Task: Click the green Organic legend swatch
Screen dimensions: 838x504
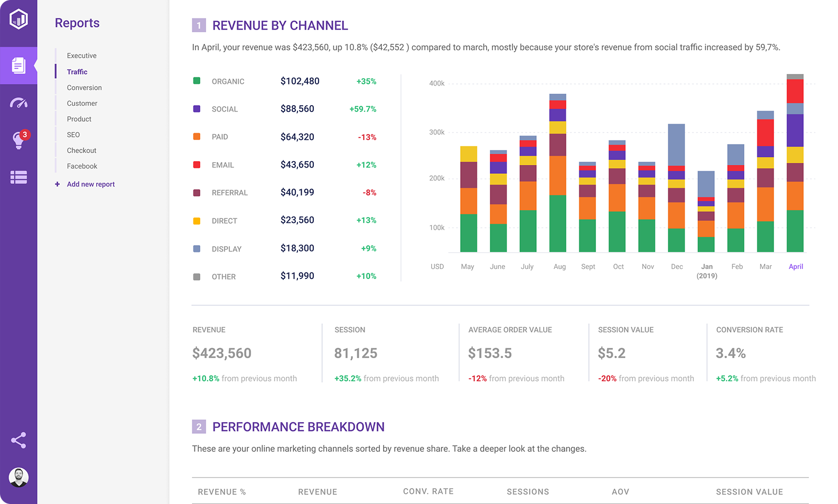Action: click(197, 81)
